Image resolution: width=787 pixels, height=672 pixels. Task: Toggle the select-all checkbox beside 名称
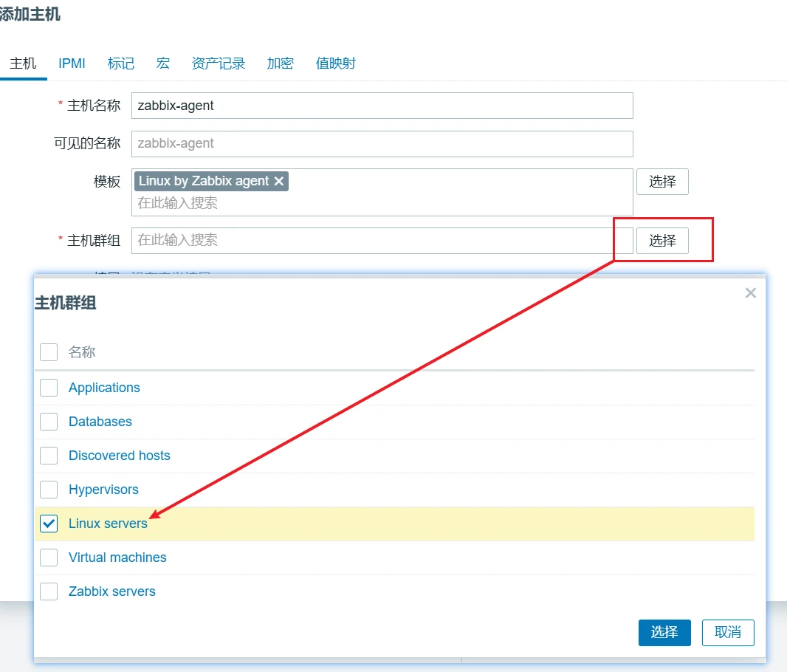click(x=49, y=352)
